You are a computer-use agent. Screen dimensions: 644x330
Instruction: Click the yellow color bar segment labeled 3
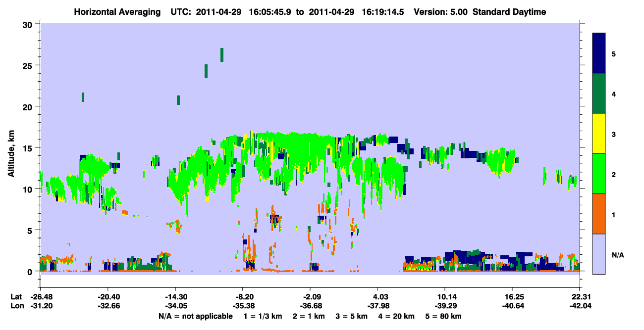599,134
